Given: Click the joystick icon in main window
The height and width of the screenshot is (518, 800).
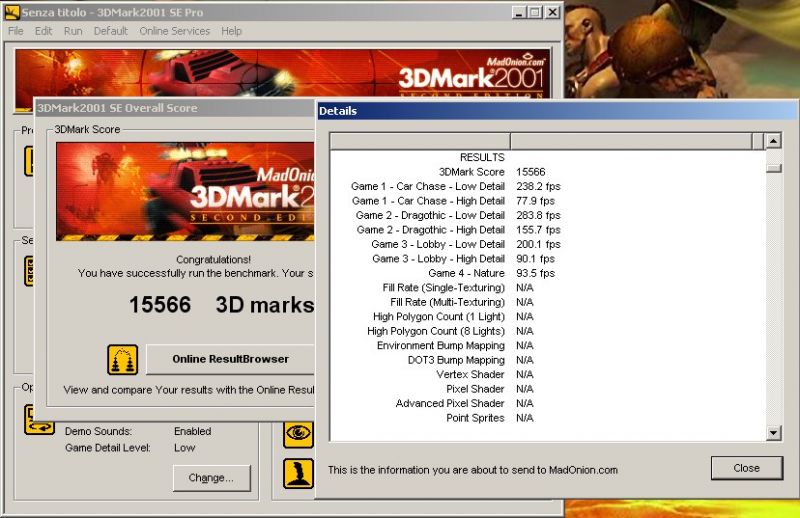Looking at the screenshot, I should [x=298, y=473].
